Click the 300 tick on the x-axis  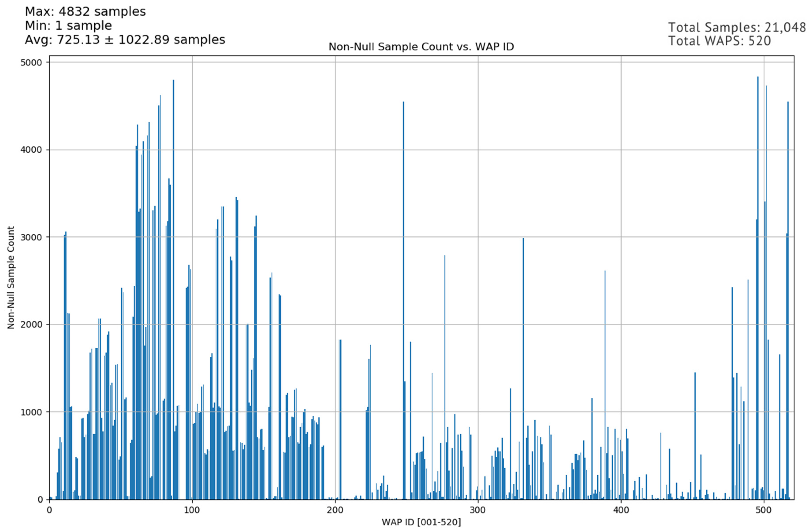click(478, 510)
